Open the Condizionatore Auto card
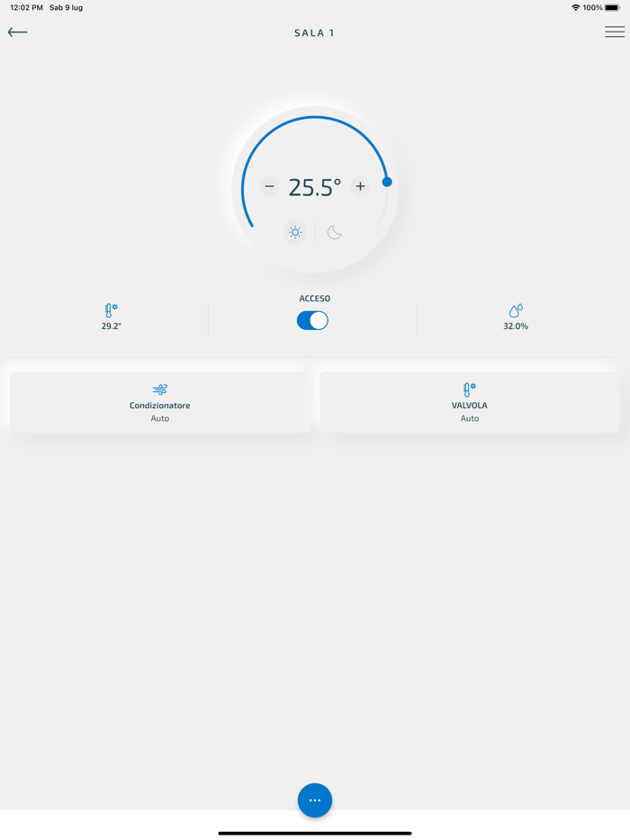630x840 pixels. [160, 402]
